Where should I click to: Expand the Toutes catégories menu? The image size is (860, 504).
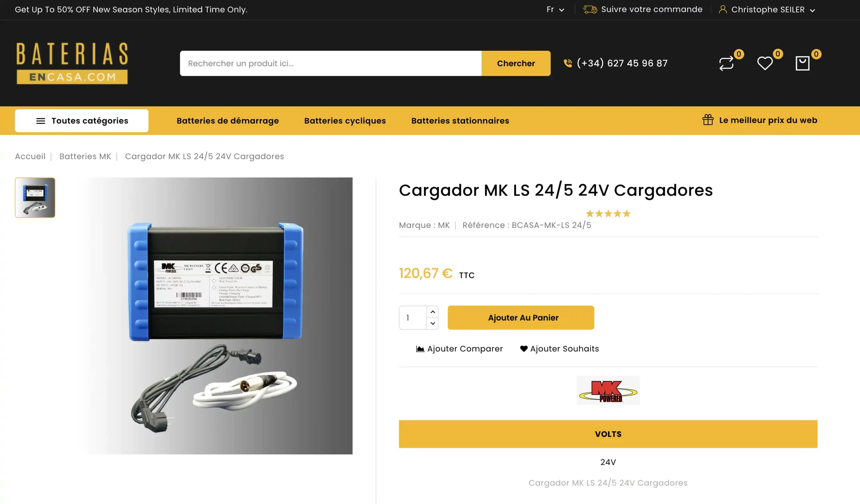point(82,121)
